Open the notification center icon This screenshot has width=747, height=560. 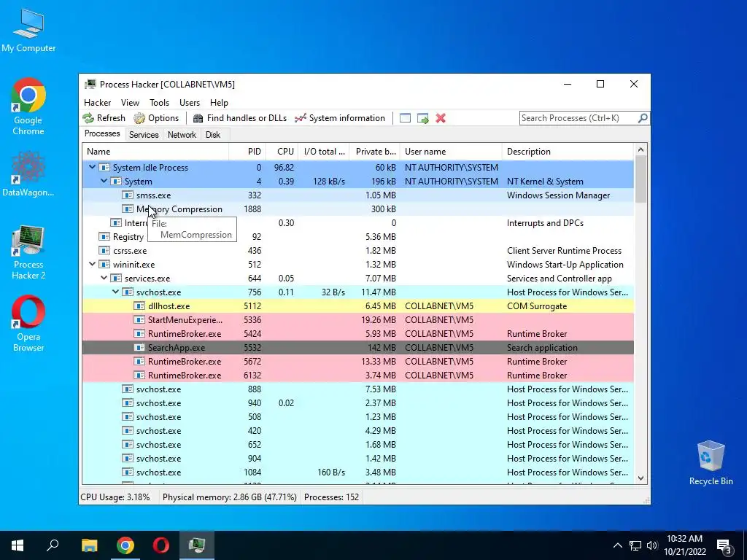pos(724,547)
